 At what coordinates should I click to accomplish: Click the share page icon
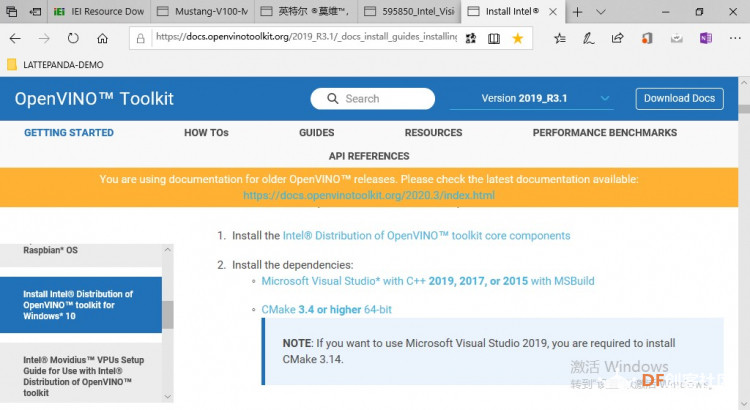618,38
